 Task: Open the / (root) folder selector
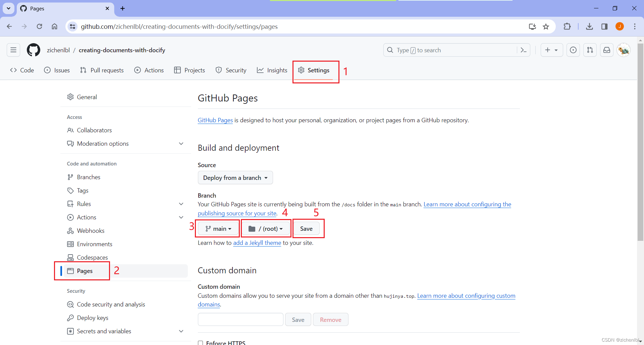(266, 229)
